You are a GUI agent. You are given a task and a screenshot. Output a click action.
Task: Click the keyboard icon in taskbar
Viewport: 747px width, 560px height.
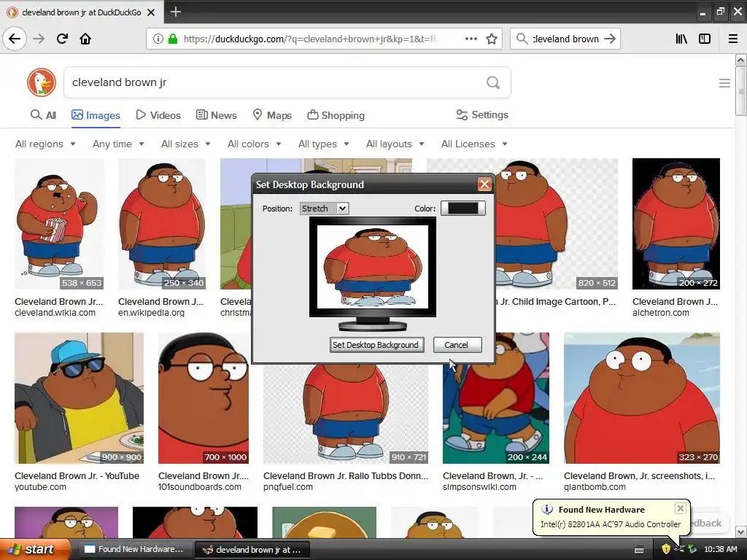[x=639, y=550]
